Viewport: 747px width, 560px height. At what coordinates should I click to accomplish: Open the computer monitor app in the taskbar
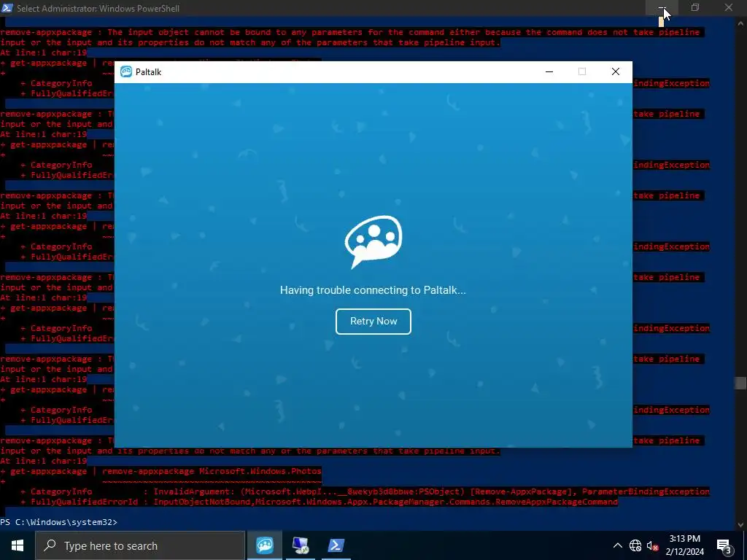click(301, 545)
